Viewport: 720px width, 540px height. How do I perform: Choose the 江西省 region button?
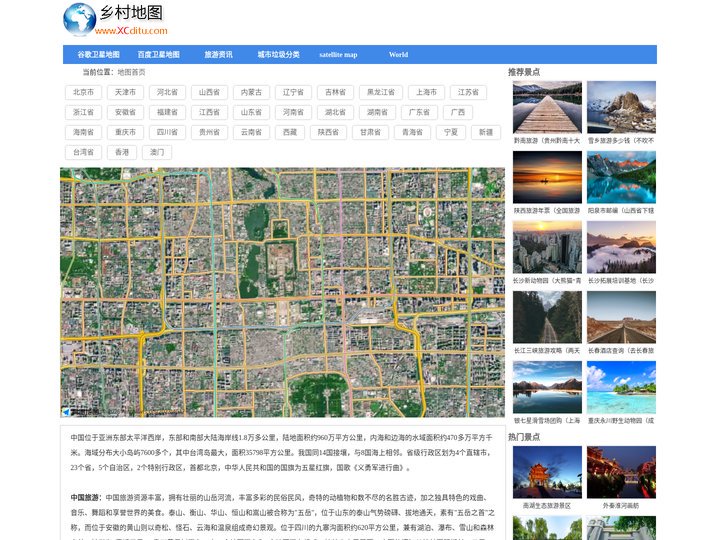tap(209, 112)
